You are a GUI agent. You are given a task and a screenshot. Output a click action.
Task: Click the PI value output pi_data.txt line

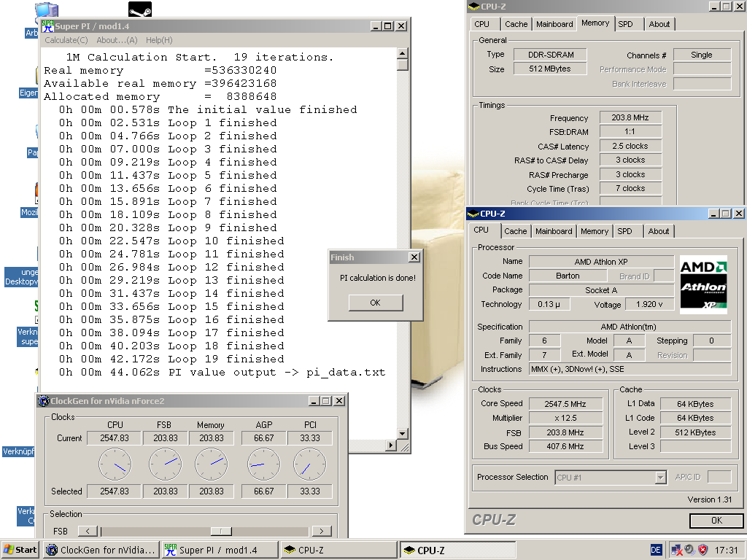coord(222,373)
